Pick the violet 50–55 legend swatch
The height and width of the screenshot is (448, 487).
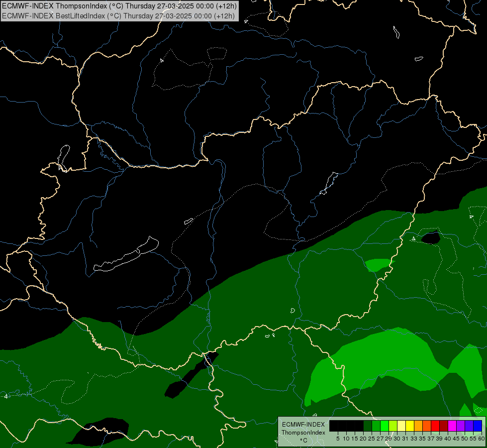point(469,426)
